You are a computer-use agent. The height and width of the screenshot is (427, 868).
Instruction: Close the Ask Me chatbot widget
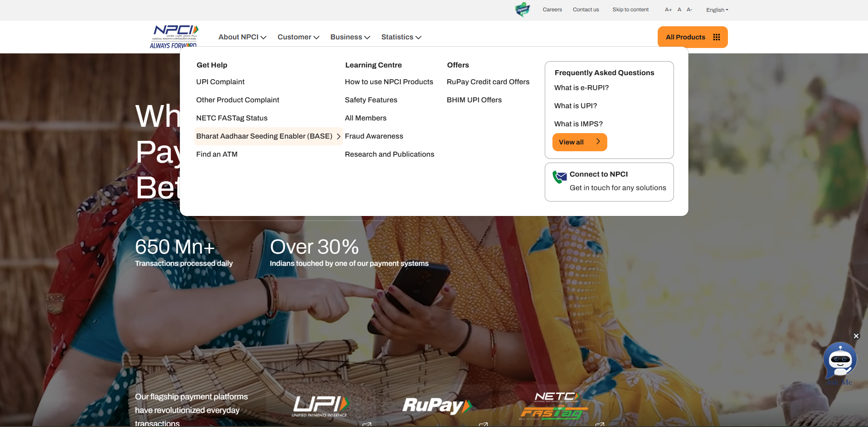click(x=856, y=336)
